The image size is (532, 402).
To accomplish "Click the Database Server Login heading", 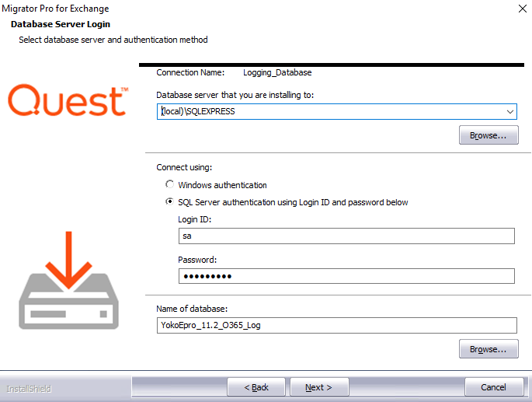I will 61,24.
